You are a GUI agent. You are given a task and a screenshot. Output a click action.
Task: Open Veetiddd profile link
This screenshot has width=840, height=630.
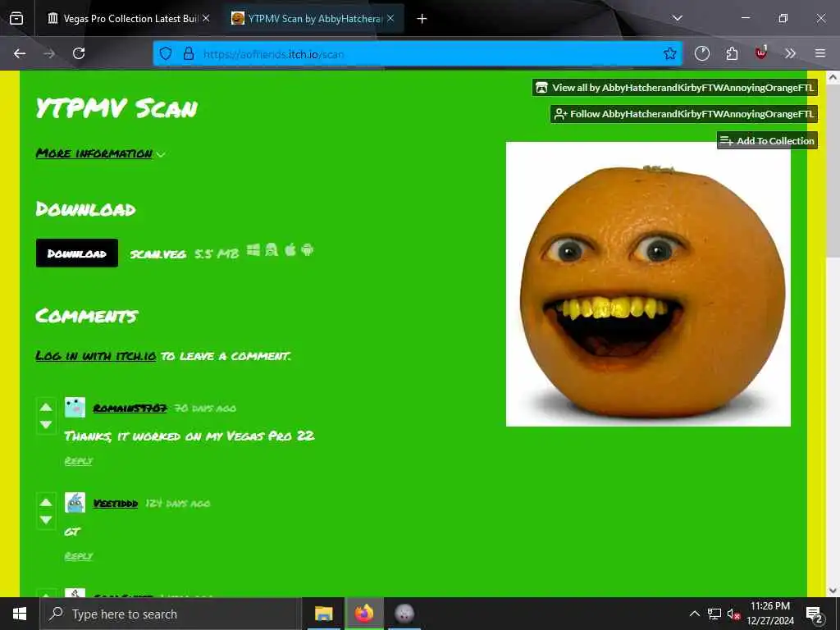point(115,504)
